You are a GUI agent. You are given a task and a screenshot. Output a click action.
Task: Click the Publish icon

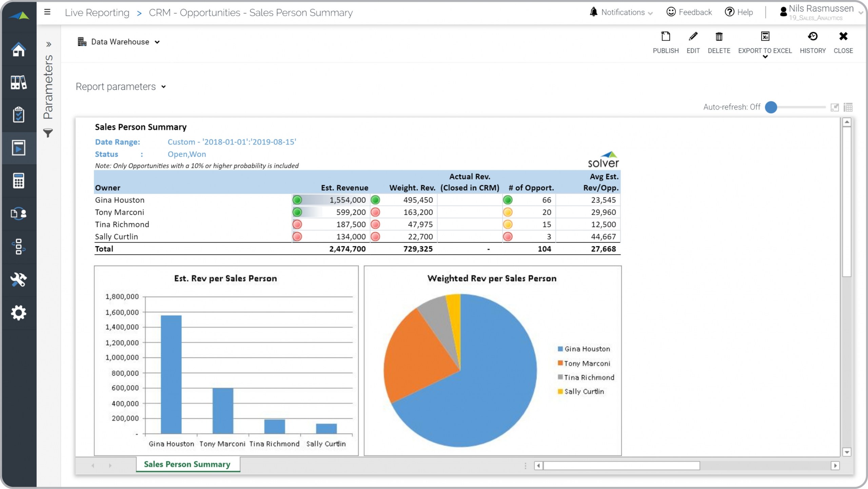(x=666, y=37)
